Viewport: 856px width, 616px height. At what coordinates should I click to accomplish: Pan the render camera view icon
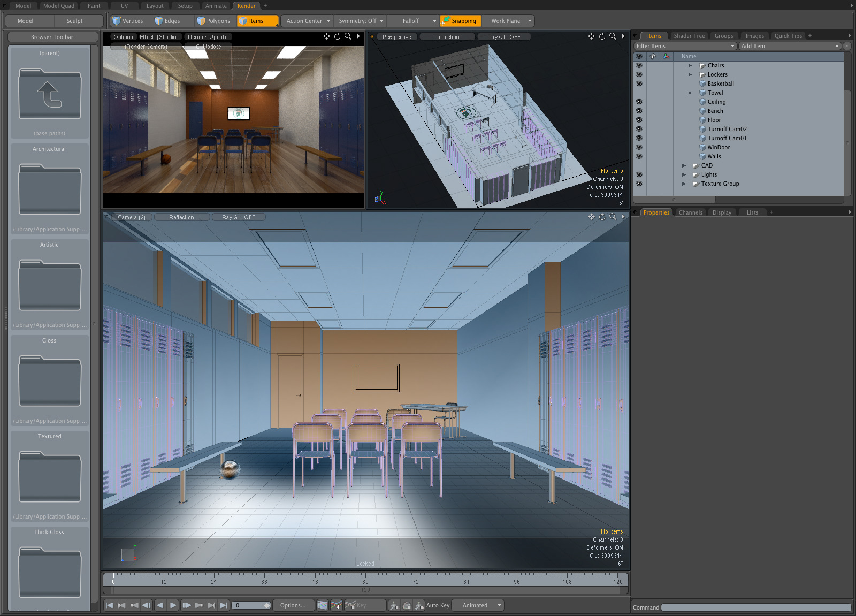tap(326, 36)
